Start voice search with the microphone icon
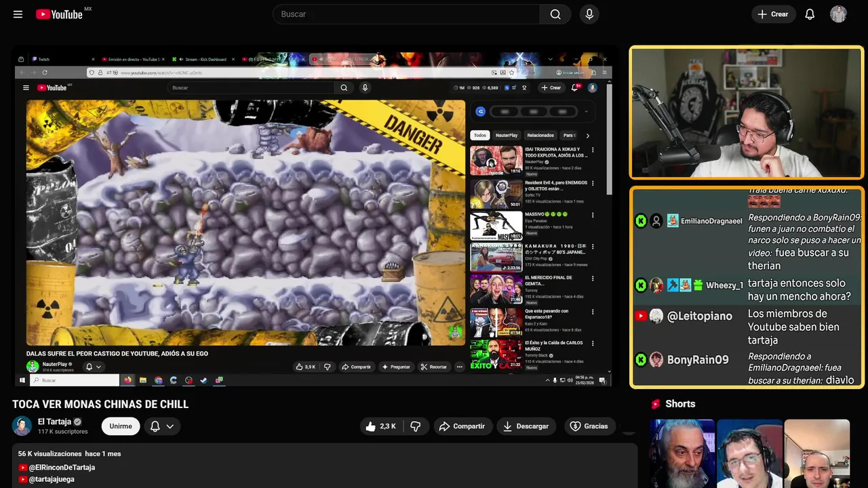This screenshot has height=488, width=868. (x=589, y=14)
